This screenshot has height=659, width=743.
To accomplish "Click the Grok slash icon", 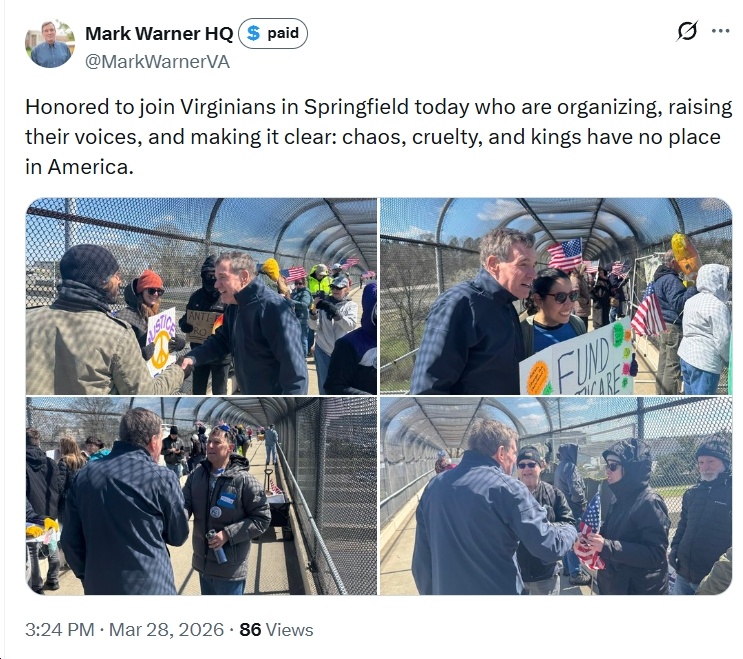I will point(687,31).
